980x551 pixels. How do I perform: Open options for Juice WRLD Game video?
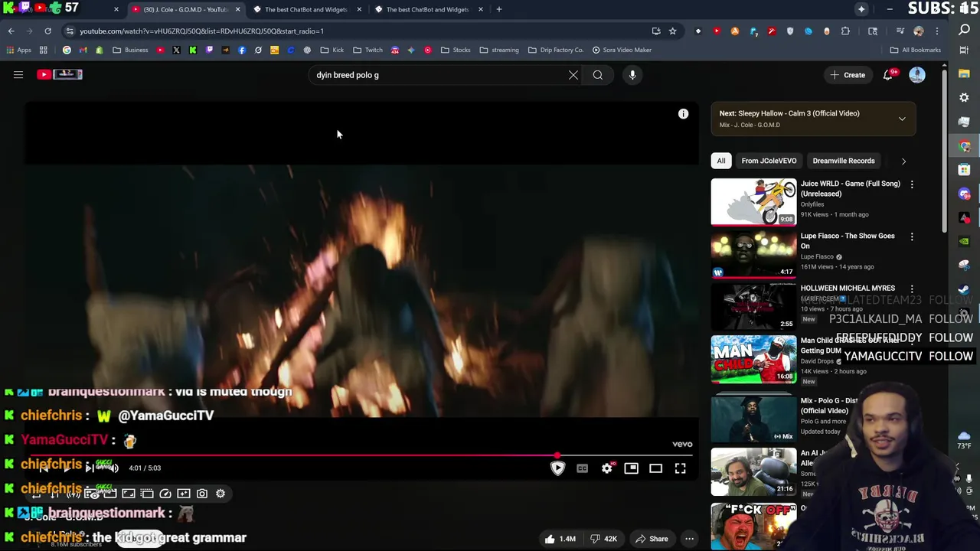point(912,184)
